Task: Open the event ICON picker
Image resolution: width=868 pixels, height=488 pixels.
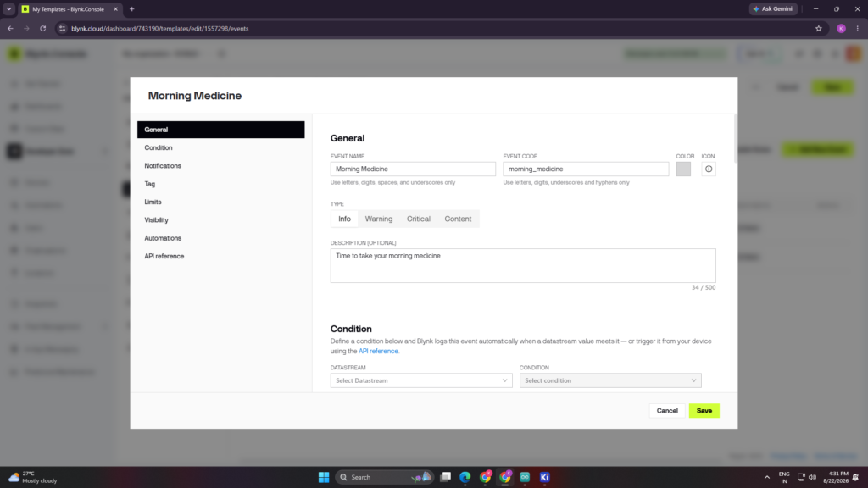Action: (709, 169)
